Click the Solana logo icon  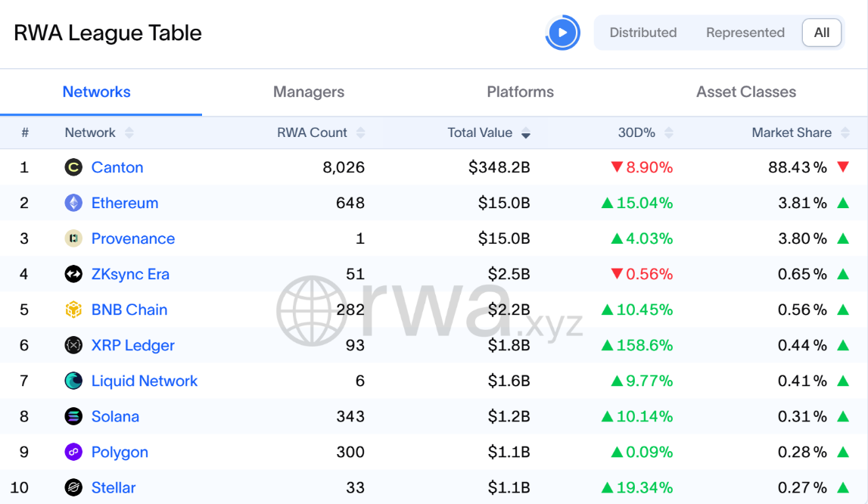[73, 416]
